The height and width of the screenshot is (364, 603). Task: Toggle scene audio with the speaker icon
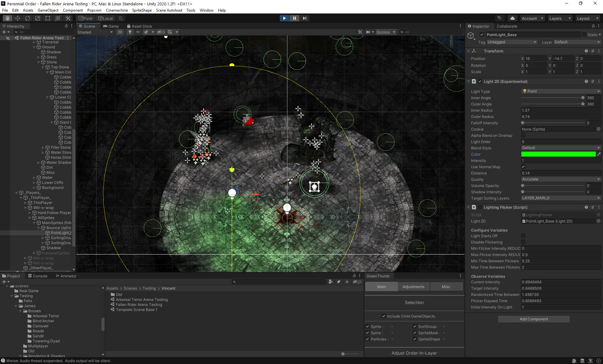pos(138,32)
